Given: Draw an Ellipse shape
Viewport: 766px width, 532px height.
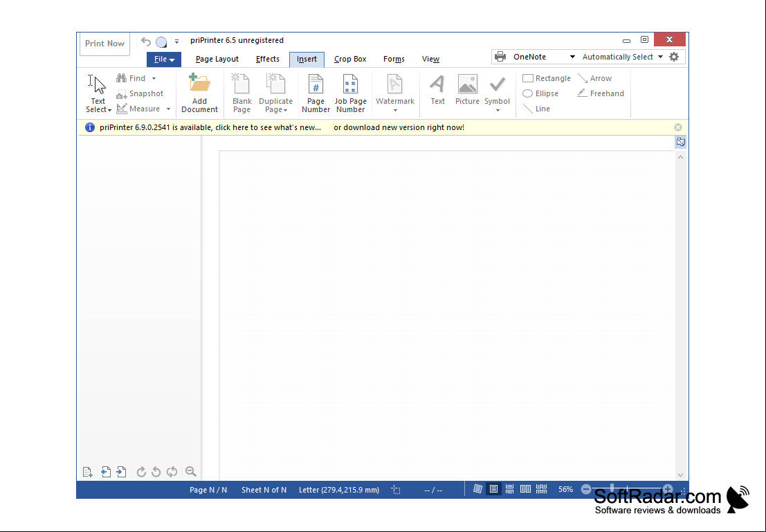Looking at the screenshot, I should pyautogui.click(x=540, y=93).
